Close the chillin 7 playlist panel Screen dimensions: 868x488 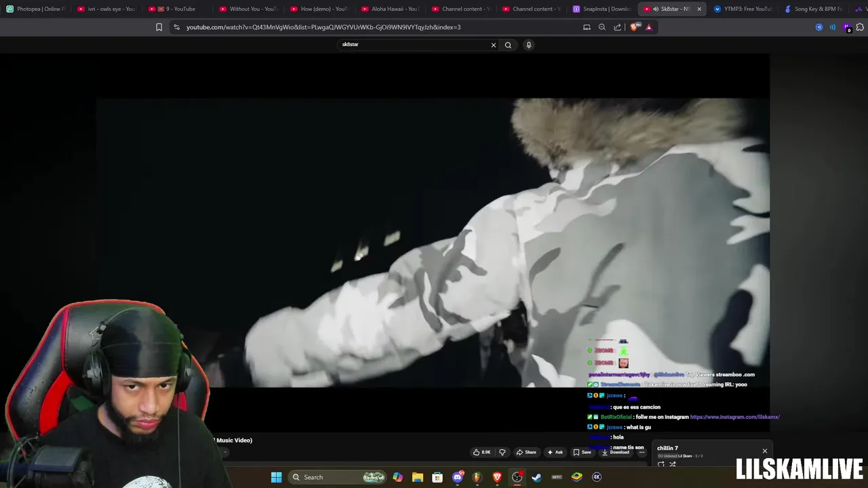765,451
